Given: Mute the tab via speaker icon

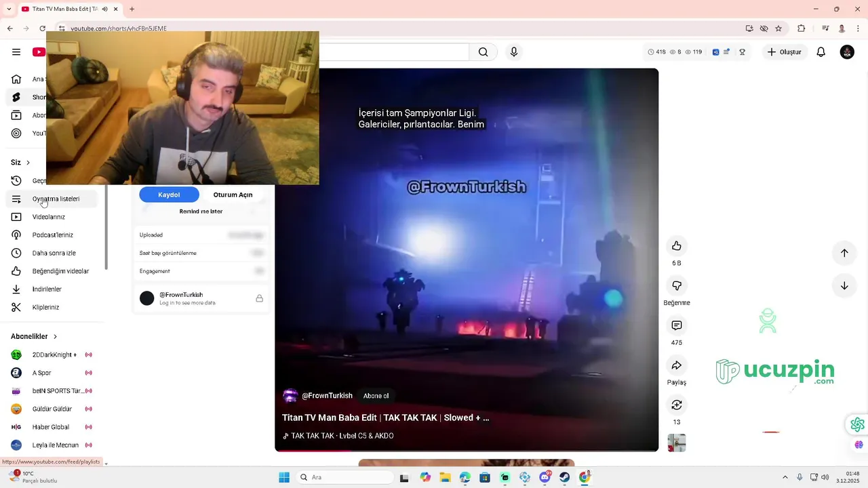Looking at the screenshot, I should [104, 9].
